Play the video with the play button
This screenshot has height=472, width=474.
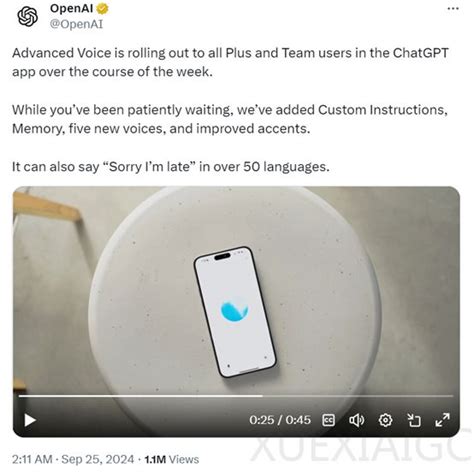pyautogui.click(x=30, y=420)
